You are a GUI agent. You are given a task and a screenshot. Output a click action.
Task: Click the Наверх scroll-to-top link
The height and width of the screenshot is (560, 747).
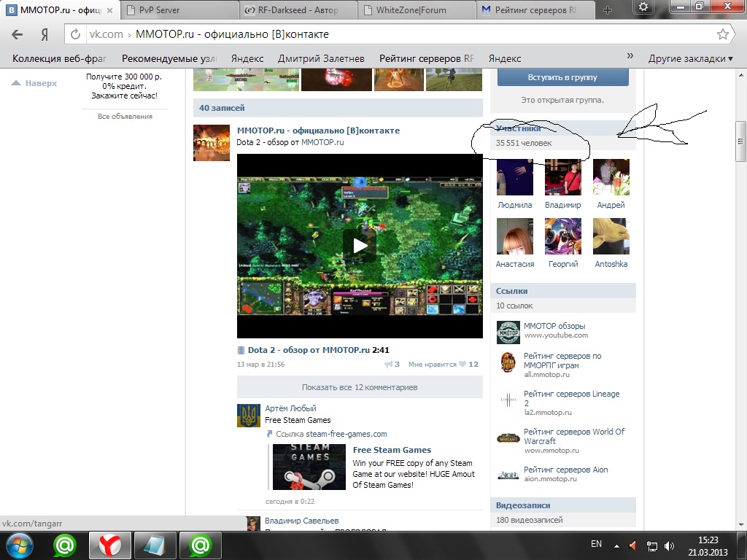point(34,83)
